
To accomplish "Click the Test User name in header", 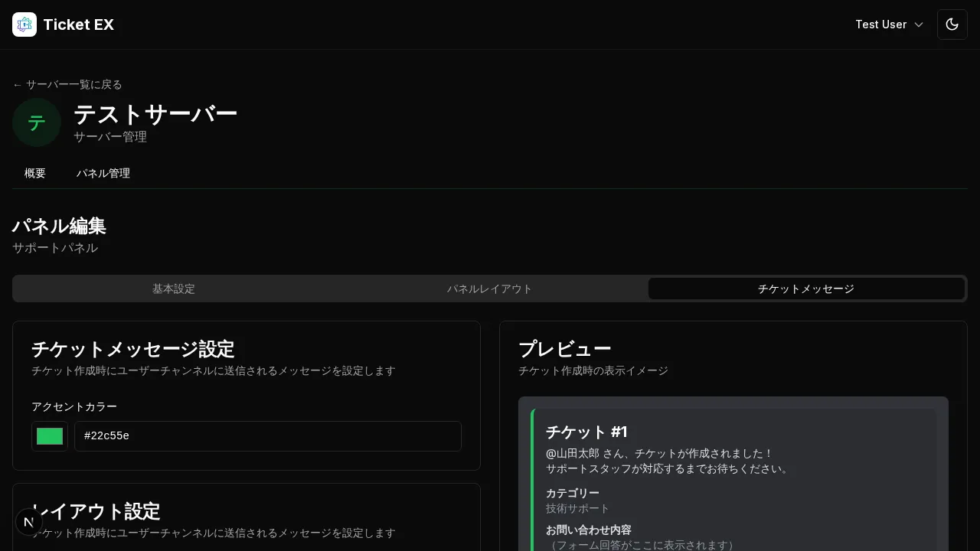I will coord(880,24).
